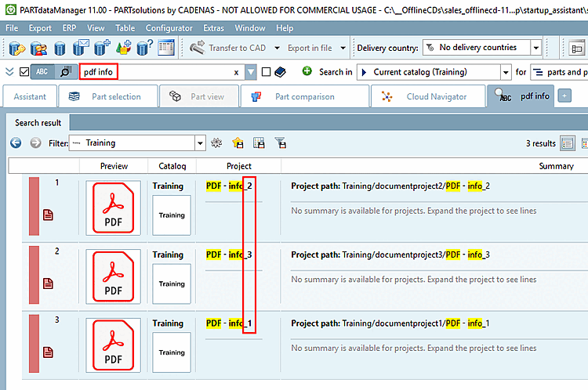
Task: Open the Export menu
Action: tap(40, 28)
